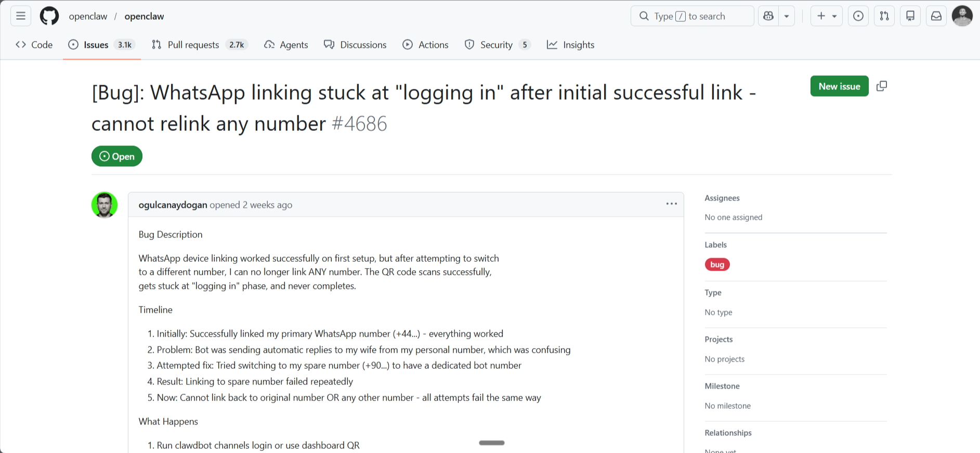980x453 pixels.
Task: Switch to the Issues tab
Action: (x=102, y=45)
